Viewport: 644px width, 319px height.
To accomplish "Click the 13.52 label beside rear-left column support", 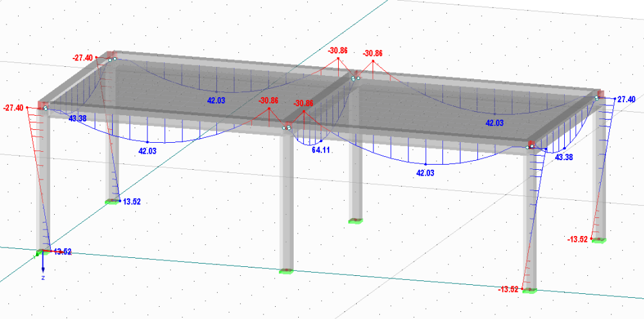I will [x=132, y=201].
